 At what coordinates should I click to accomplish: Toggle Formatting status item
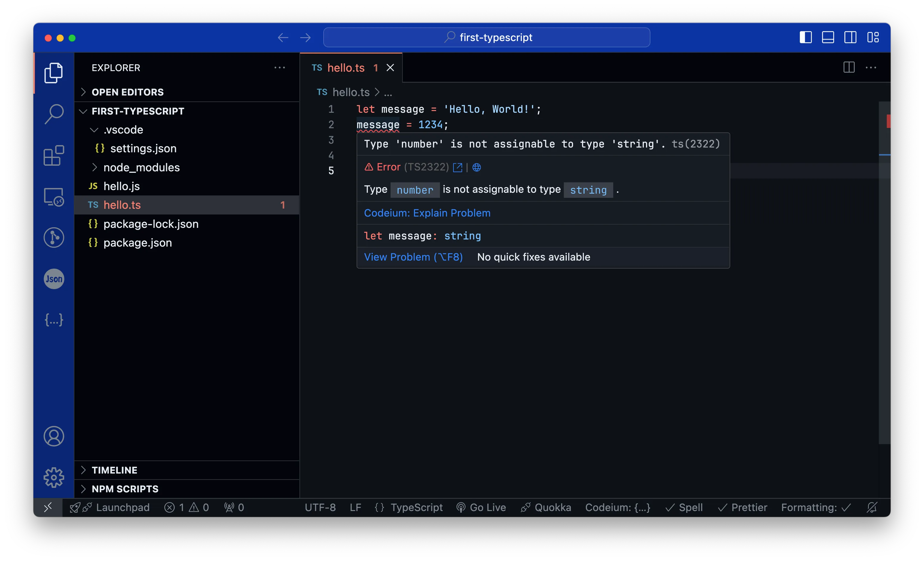pos(816,507)
